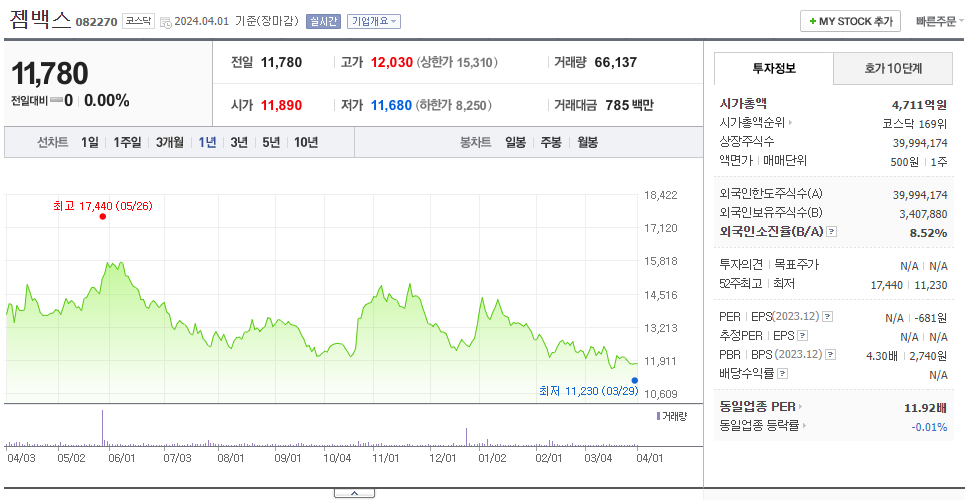This screenshot has width=968, height=500.
Task: Open the 기업개요 dropdown
Action: click(x=374, y=21)
